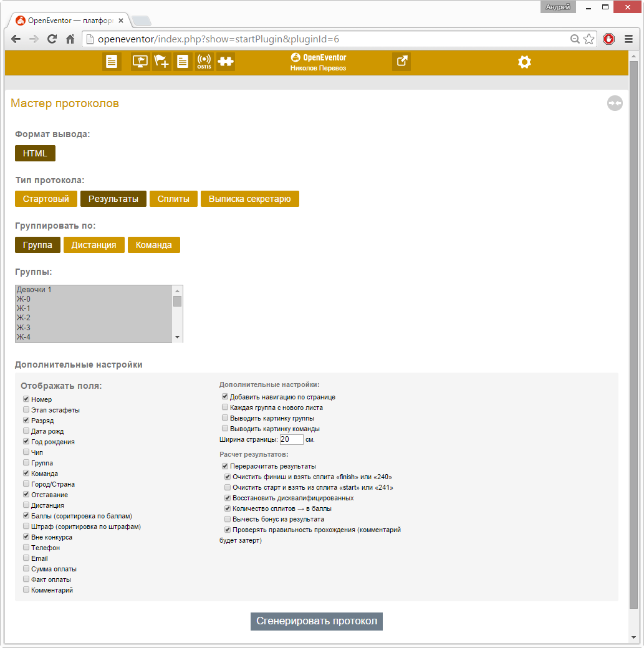Enable the Телефон checkbox
The width and height of the screenshot is (644, 648).
point(26,547)
